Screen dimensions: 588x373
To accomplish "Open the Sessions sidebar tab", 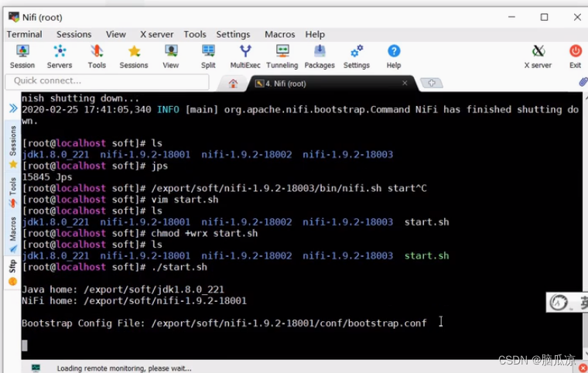I will click(x=13, y=145).
